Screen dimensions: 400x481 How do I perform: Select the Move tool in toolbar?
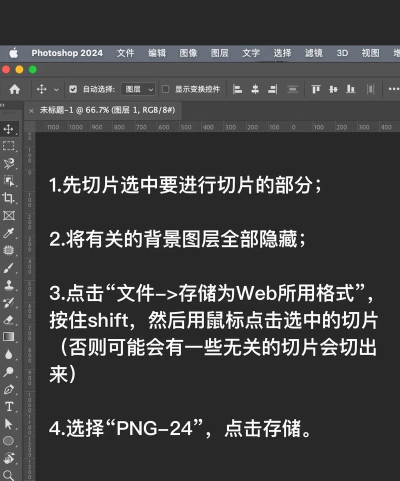tap(8, 129)
